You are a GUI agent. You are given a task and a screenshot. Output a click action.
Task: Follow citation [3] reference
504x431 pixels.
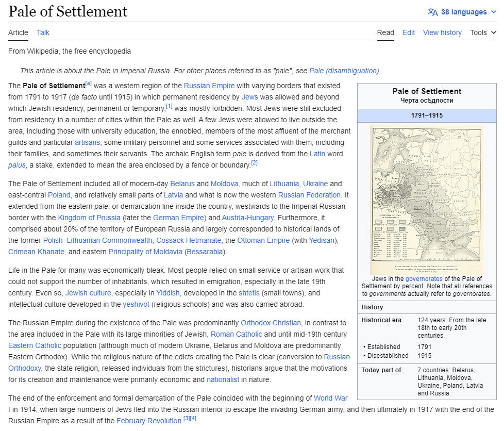pyautogui.click(x=187, y=419)
